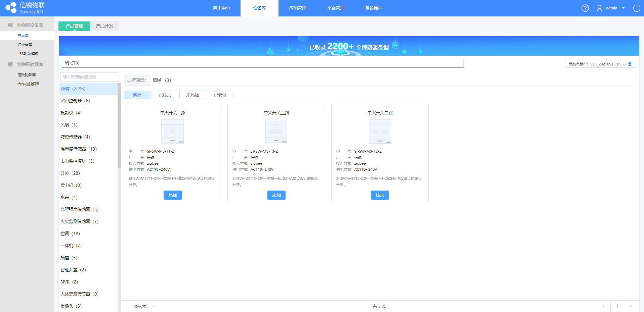Filter products by 未添加 status

(192, 95)
